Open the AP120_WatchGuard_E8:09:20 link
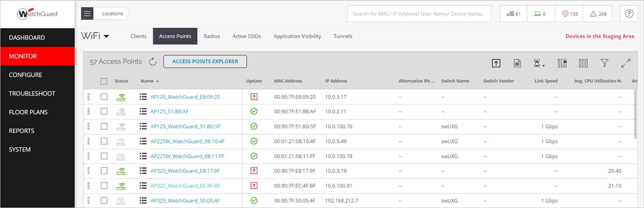 [185, 97]
